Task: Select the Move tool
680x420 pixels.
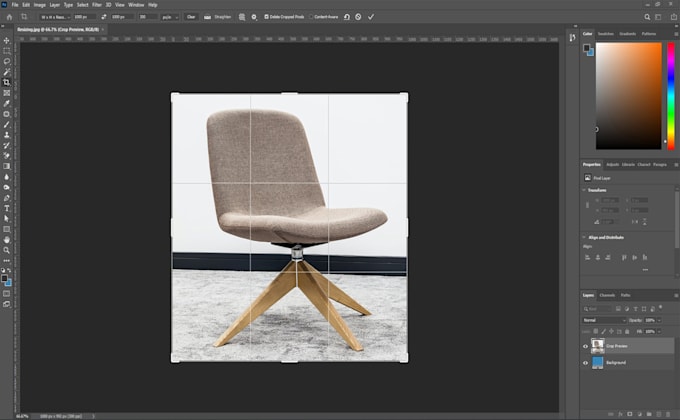Action: [7, 40]
